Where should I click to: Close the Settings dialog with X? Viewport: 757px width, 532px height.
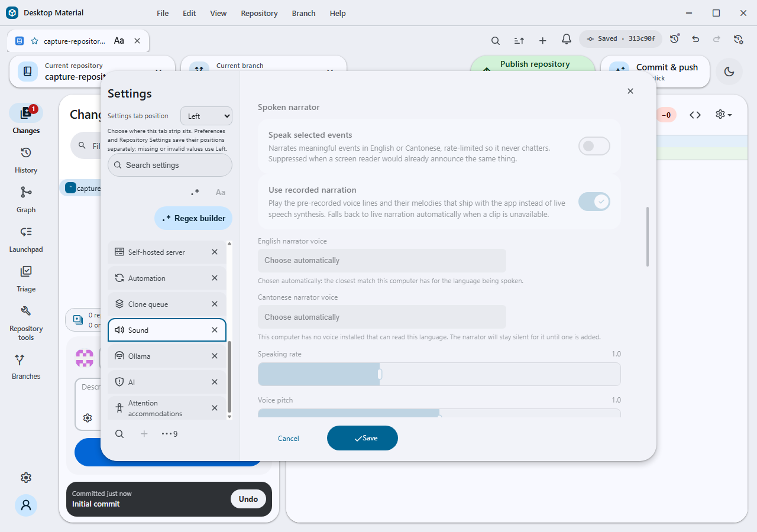[x=630, y=91]
